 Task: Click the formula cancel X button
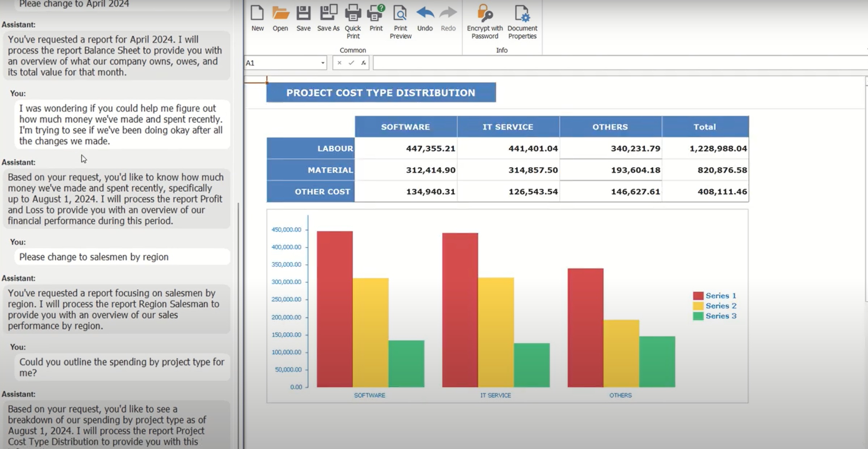tap(339, 63)
